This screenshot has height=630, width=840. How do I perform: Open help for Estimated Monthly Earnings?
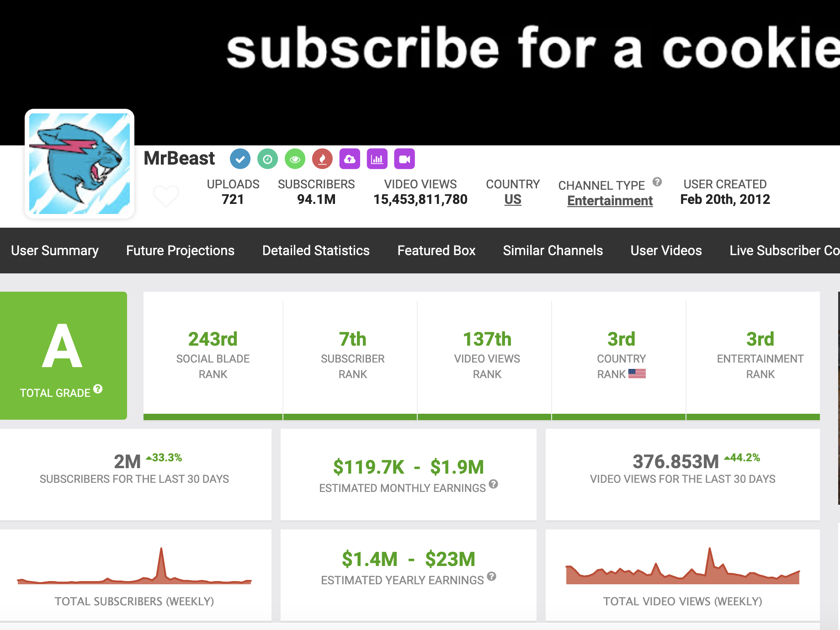tap(493, 484)
